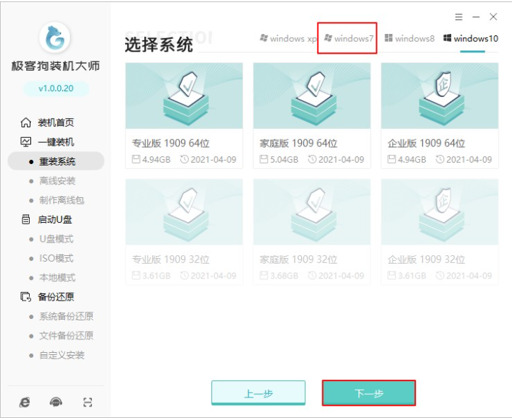Choose 家庭版 1909 64位 system card
The image size is (512, 420).
coord(311,115)
